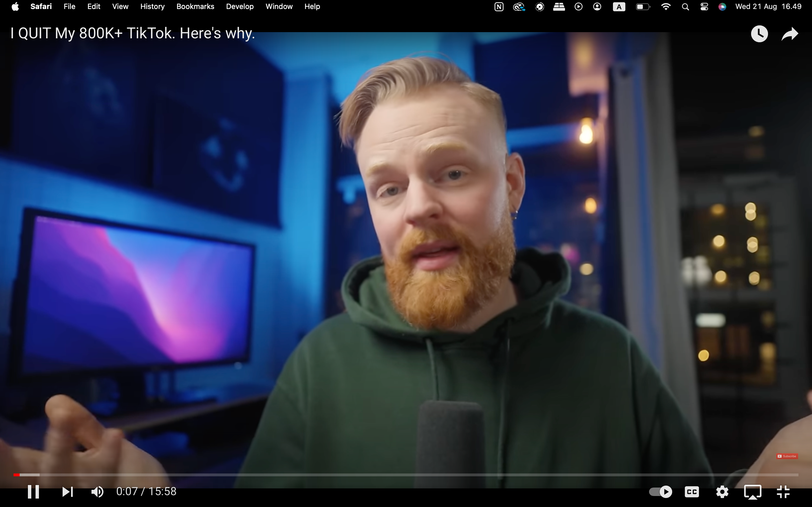Expand the video timestamp display

(145, 491)
